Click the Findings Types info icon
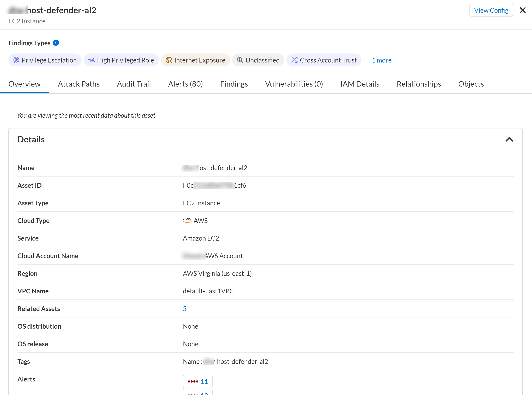Image resolution: width=532 pixels, height=395 pixels. (56, 43)
